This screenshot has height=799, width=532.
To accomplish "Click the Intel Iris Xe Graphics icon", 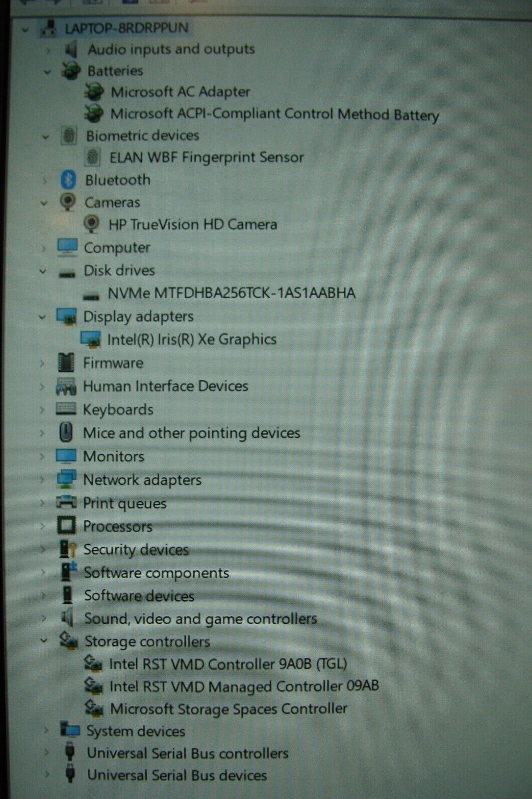I will point(90,340).
